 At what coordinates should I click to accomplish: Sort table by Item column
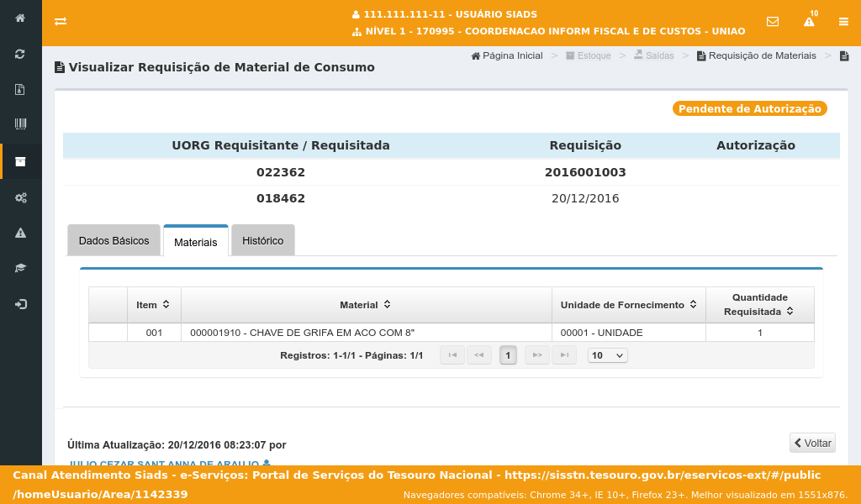[153, 304]
